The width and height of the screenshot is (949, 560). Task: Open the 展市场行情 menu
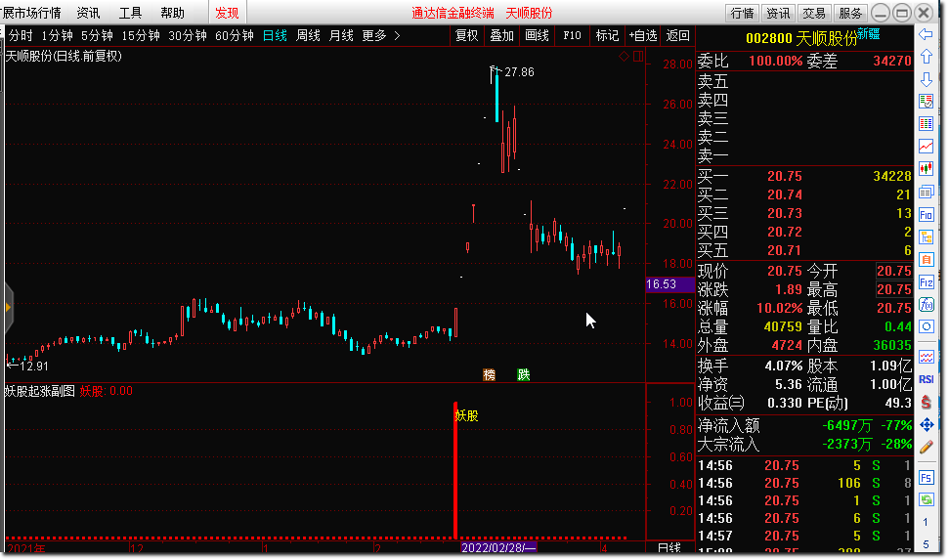(x=32, y=13)
